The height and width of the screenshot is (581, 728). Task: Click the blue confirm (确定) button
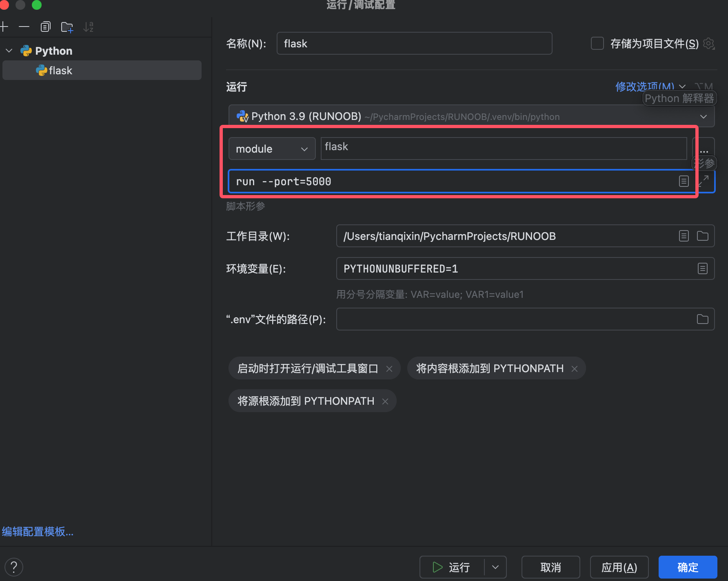688,567
